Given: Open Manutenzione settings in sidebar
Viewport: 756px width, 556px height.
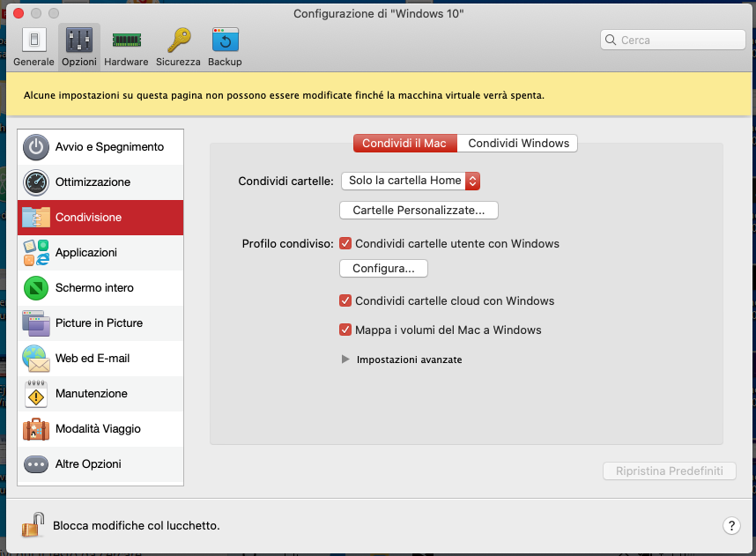Looking at the screenshot, I should [100, 394].
